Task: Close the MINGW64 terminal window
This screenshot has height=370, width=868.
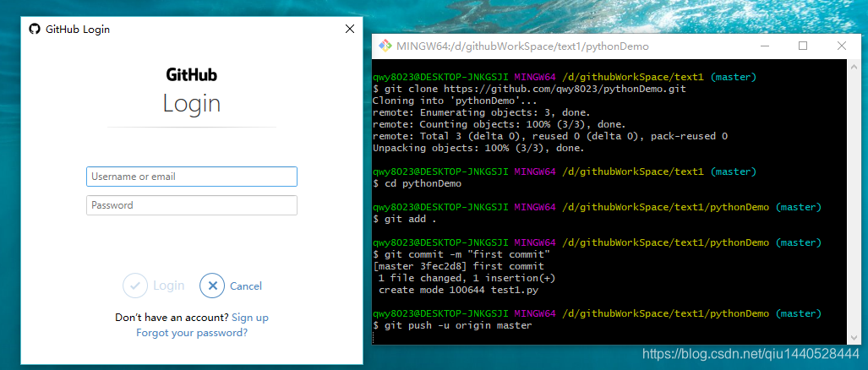Action: [842, 46]
